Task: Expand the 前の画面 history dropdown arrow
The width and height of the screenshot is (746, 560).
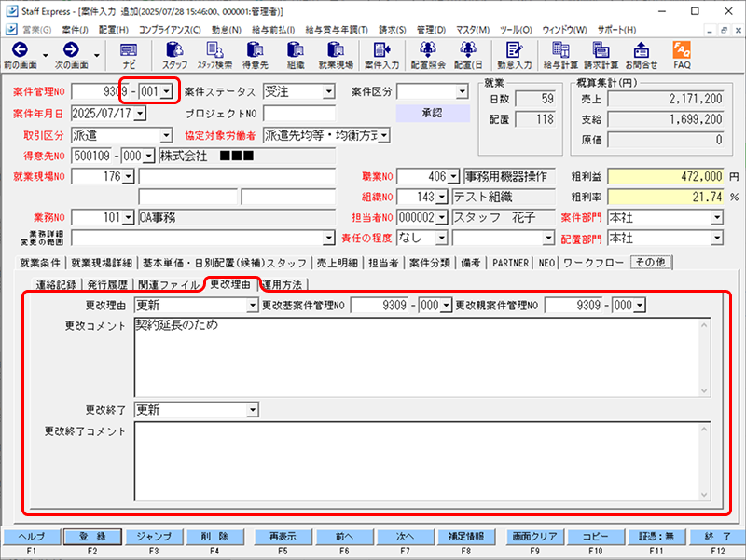Action: click(x=45, y=55)
